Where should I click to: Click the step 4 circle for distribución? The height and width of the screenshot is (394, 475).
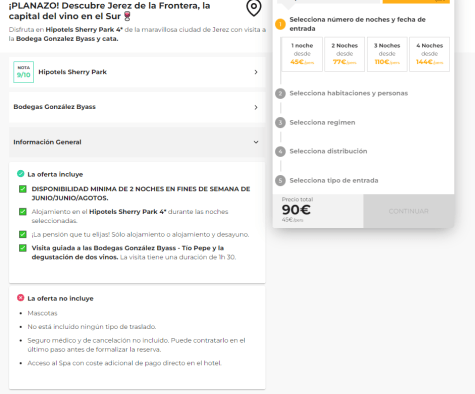280,152
